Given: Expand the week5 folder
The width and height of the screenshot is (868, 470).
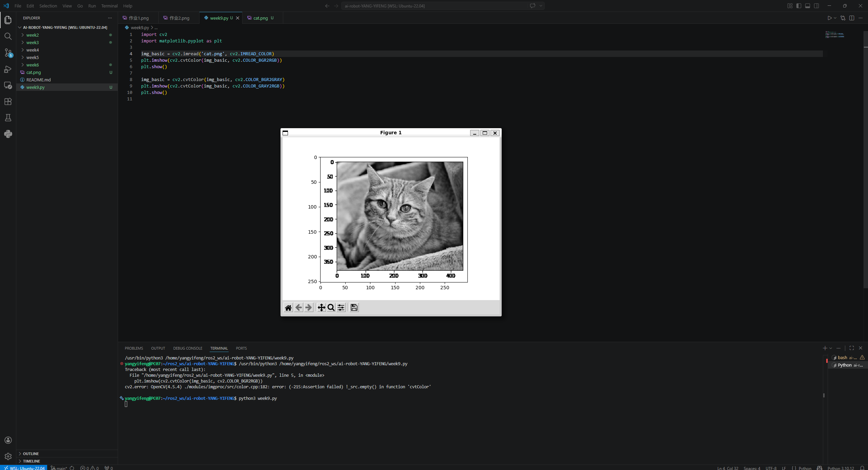Looking at the screenshot, I should point(67,57).
